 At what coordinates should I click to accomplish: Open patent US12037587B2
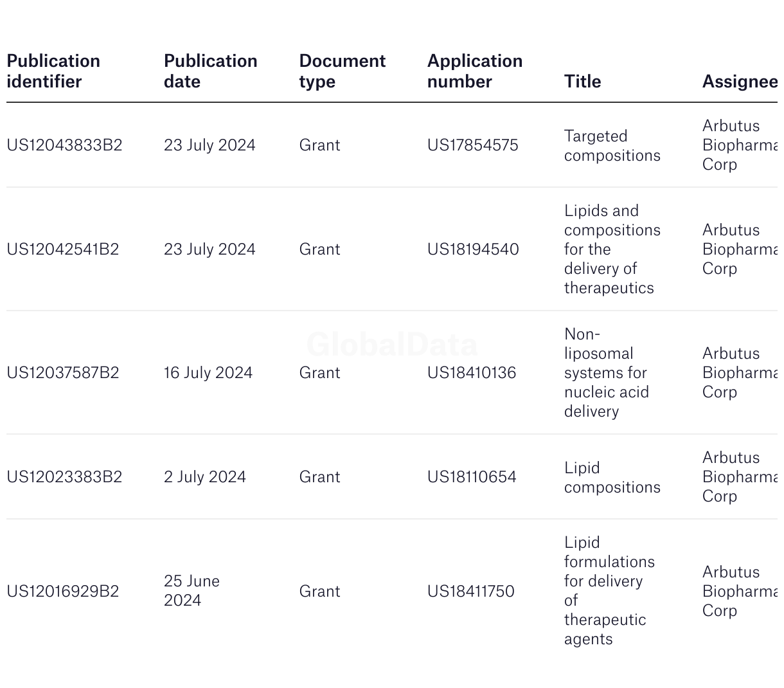pyautogui.click(x=63, y=373)
